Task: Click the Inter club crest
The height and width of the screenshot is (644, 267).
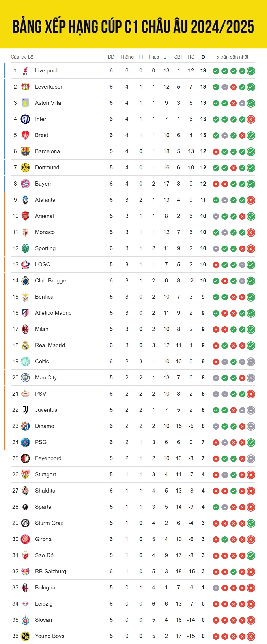Action: coord(25,119)
